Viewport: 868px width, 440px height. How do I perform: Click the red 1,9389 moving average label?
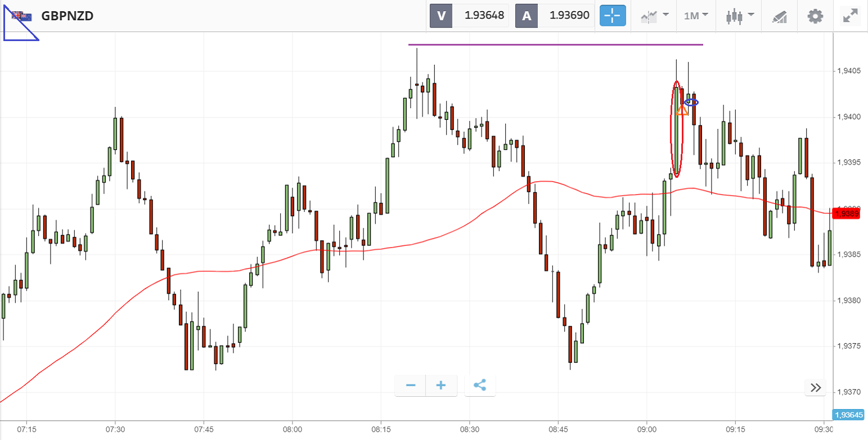pos(846,214)
